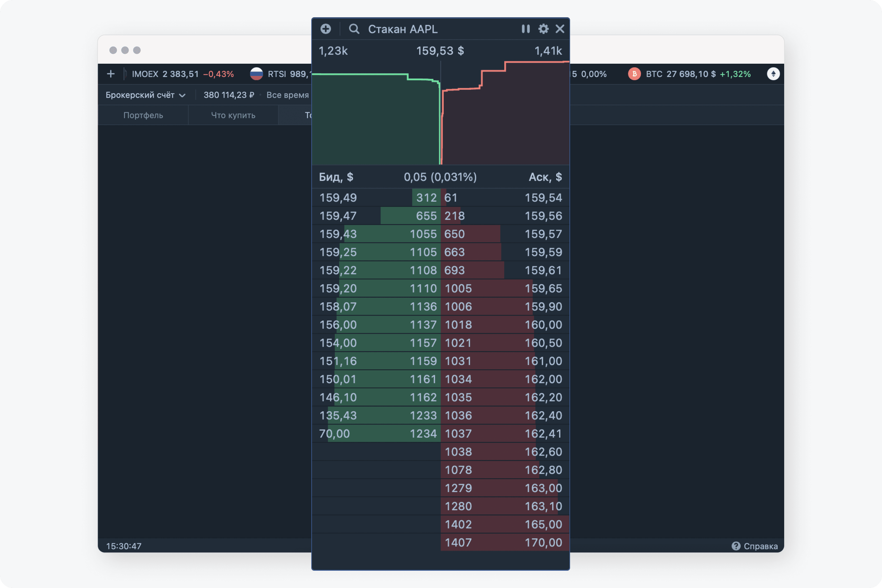Screen dimensions: 882x588
Task: Click the bid price 150,01
Action: pyautogui.click(x=338, y=379)
